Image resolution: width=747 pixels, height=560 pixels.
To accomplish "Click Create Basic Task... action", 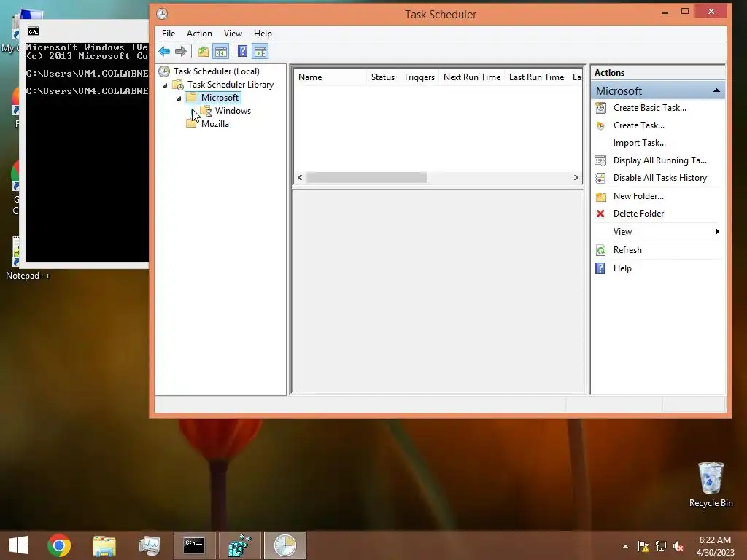I will click(x=650, y=108).
